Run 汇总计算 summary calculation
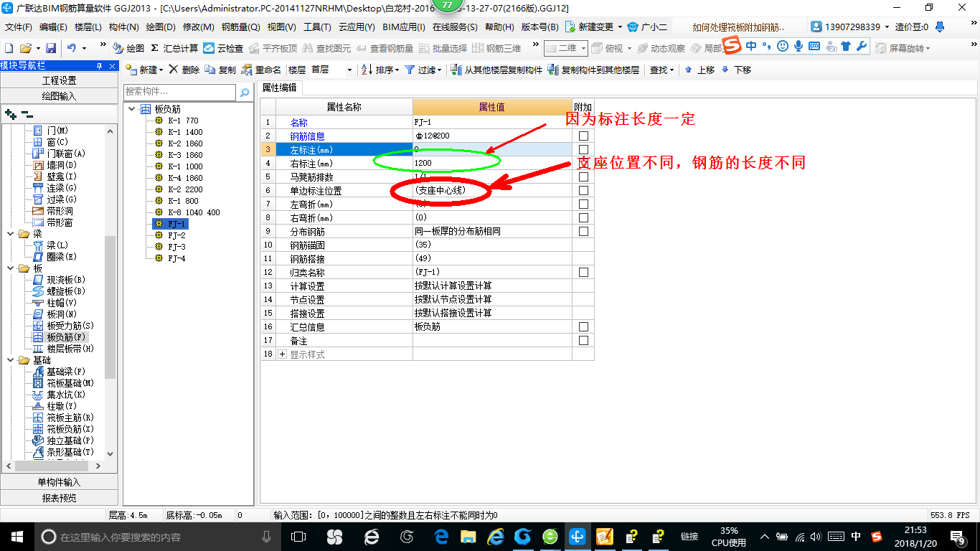Image resolution: width=980 pixels, height=551 pixels. click(174, 48)
